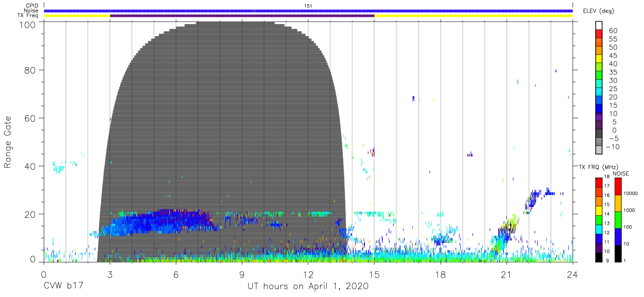The image size is (644, 297).
Task: Pick the white top segment of ELEV colorbar
Action: [599, 26]
